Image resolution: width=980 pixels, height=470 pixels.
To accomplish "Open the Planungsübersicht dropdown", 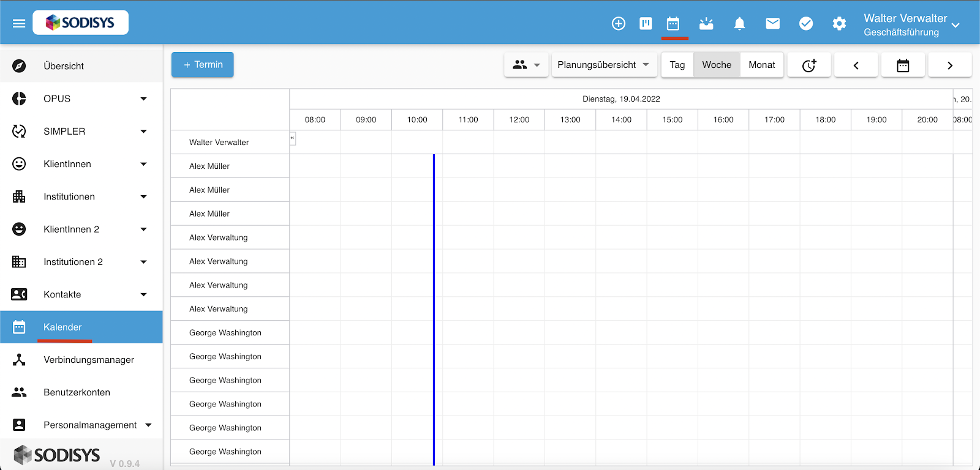I will pos(604,65).
